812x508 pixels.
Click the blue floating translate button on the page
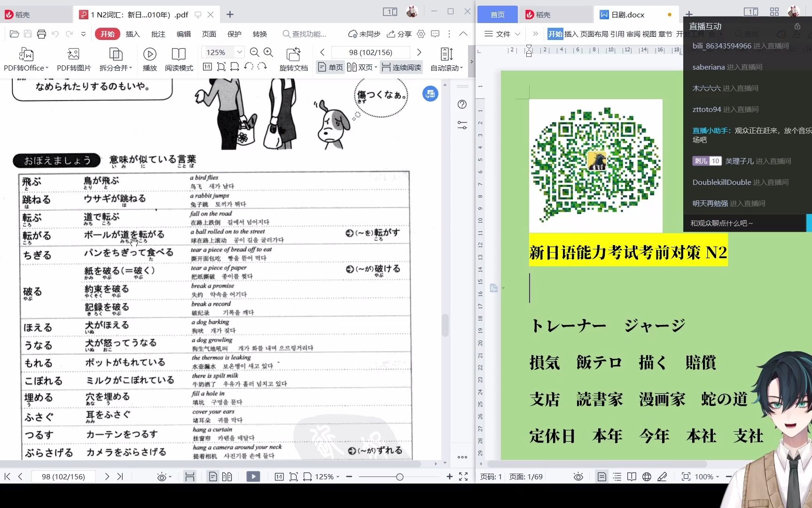[x=430, y=94]
